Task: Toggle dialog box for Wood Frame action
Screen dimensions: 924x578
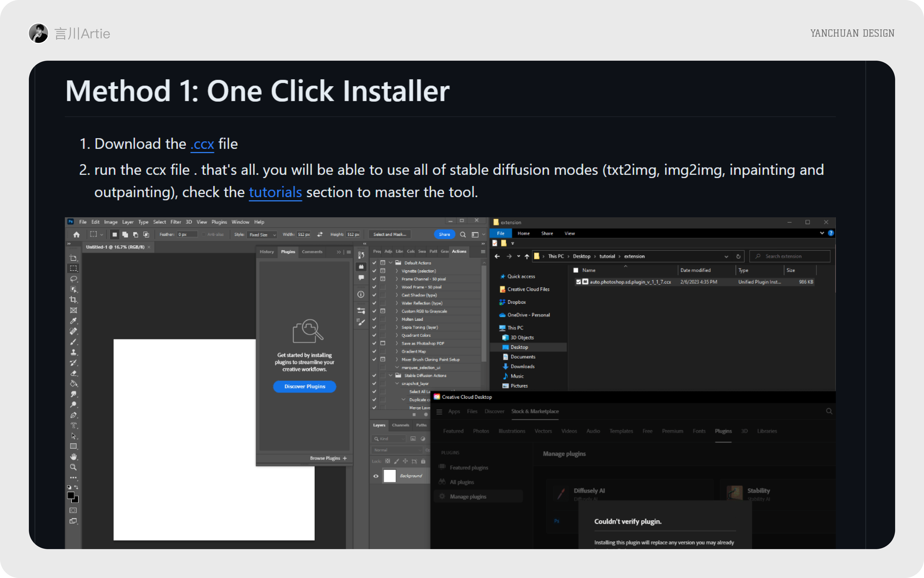Action: pos(383,287)
